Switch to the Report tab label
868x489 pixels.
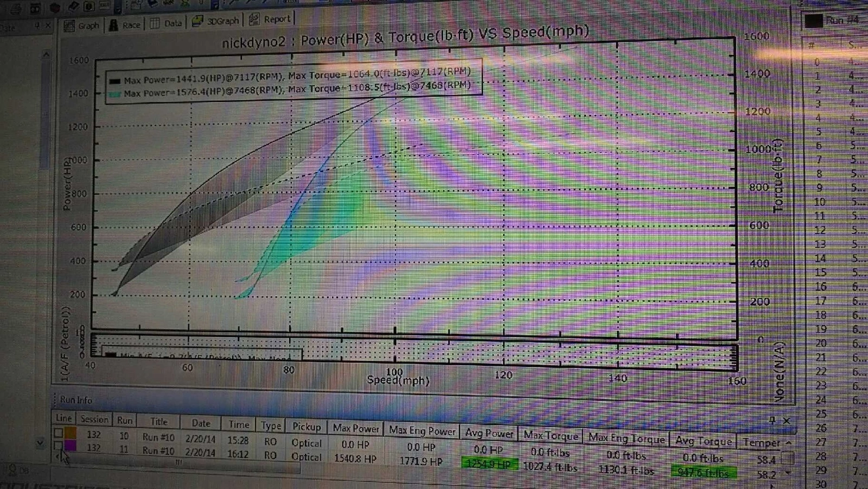pyautogui.click(x=277, y=19)
